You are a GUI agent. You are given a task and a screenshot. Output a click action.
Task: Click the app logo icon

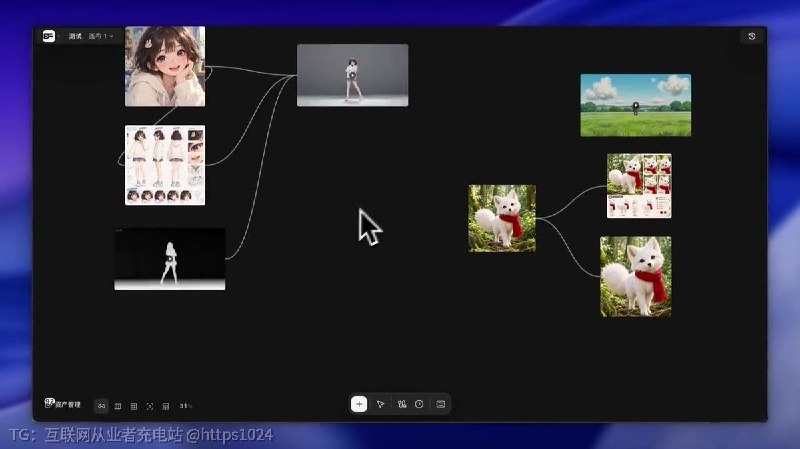[x=48, y=36]
